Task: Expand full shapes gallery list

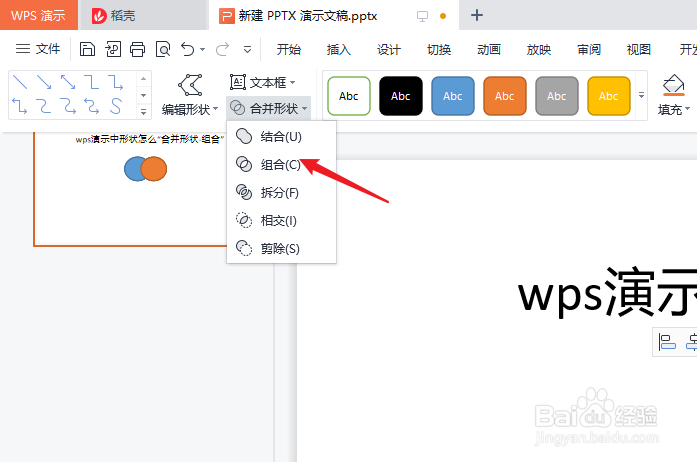Action: click(x=143, y=112)
